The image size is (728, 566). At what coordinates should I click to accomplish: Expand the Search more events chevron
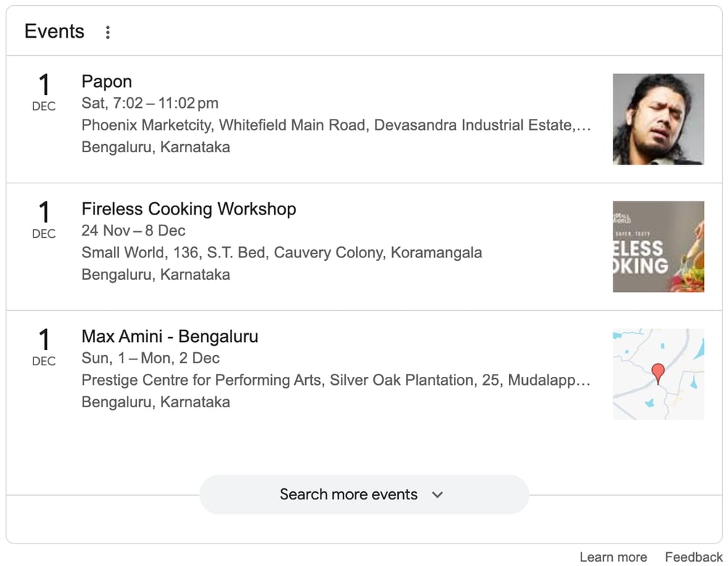437,494
